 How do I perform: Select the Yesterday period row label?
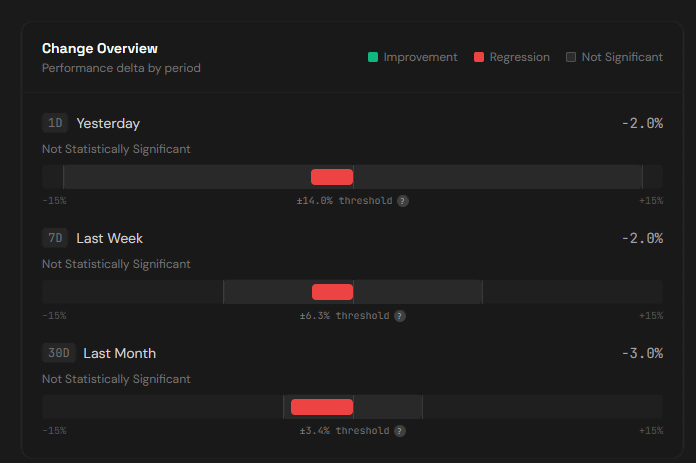point(108,123)
